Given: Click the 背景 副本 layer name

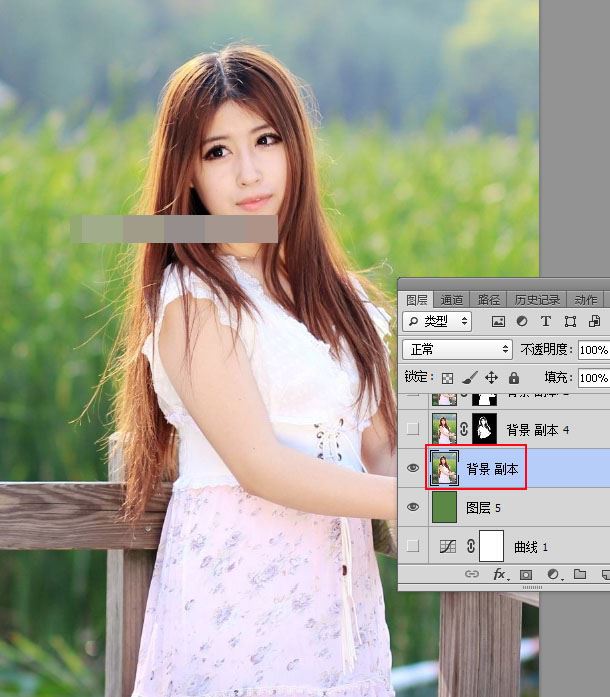Looking at the screenshot, I should coord(492,469).
